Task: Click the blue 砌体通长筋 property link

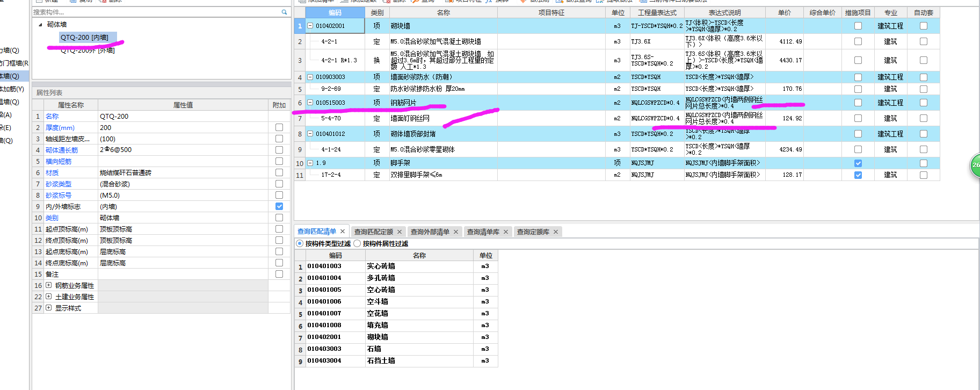Action: 62,150
